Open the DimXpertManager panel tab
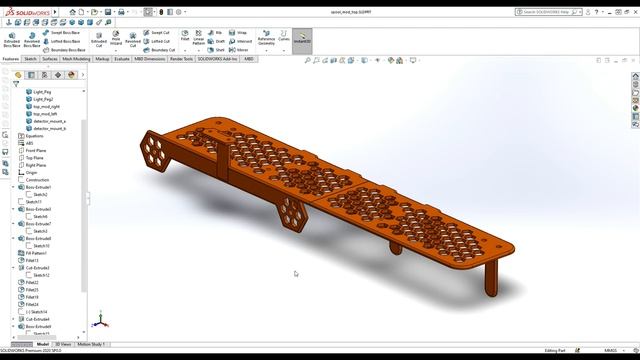 58,75
